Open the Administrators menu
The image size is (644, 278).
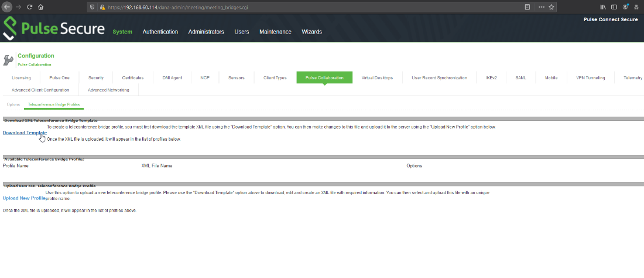tap(206, 32)
